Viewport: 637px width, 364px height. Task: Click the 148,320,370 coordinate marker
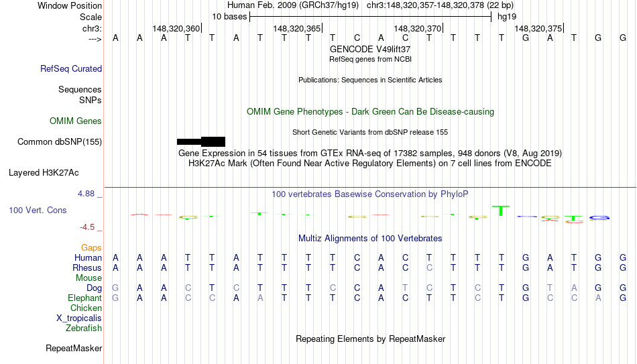click(418, 28)
